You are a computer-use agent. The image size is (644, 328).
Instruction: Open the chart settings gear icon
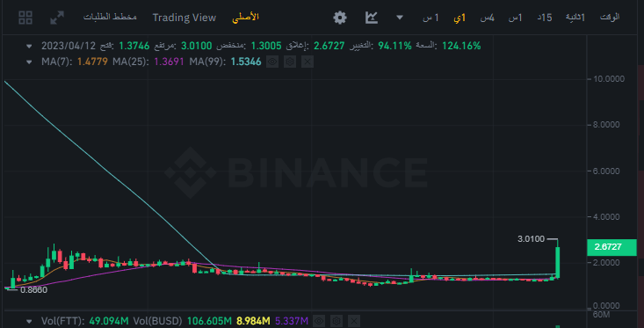[340, 18]
